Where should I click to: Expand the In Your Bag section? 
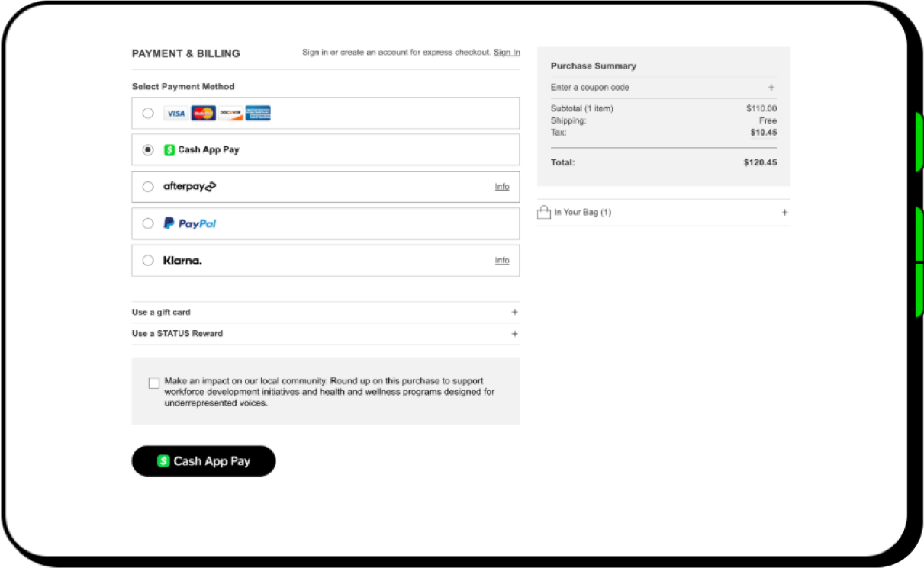pos(784,213)
